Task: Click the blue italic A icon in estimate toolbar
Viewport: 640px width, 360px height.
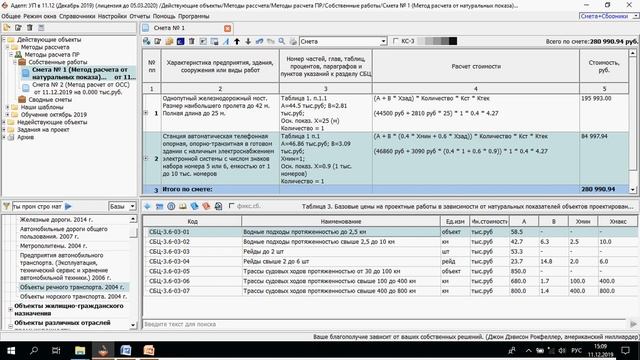Action: click(x=226, y=41)
